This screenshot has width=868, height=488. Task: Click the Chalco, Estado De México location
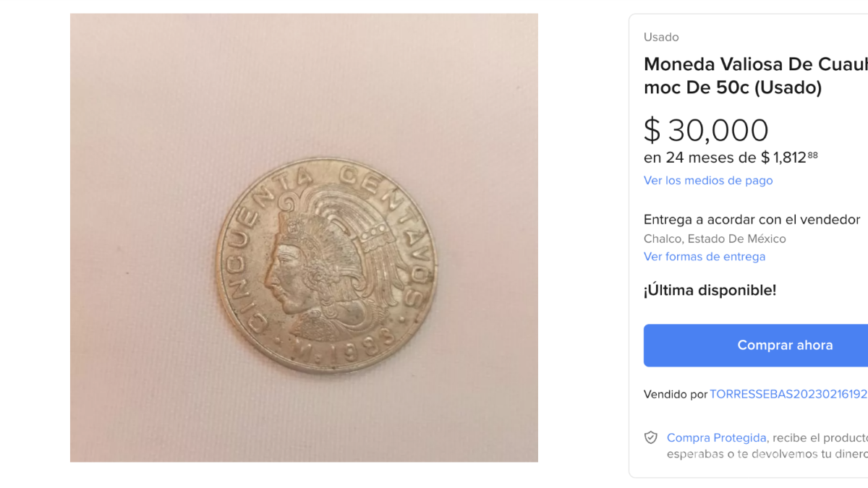pyautogui.click(x=715, y=239)
